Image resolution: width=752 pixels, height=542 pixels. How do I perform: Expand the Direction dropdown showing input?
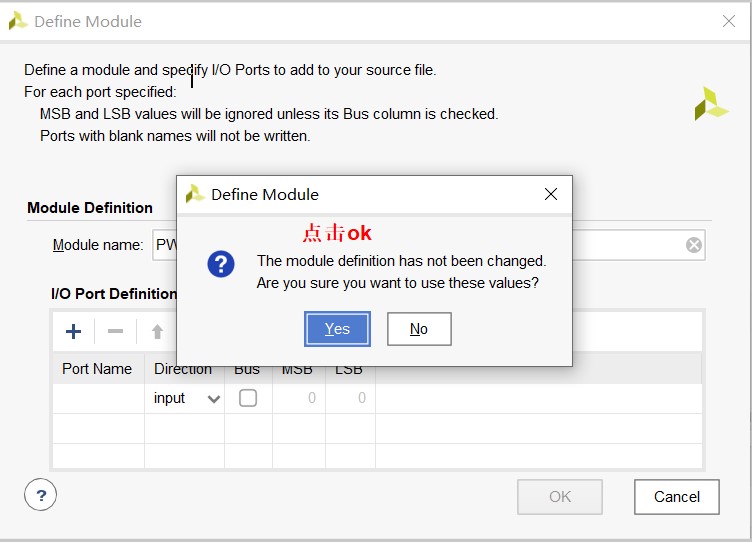click(x=213, y=399)
